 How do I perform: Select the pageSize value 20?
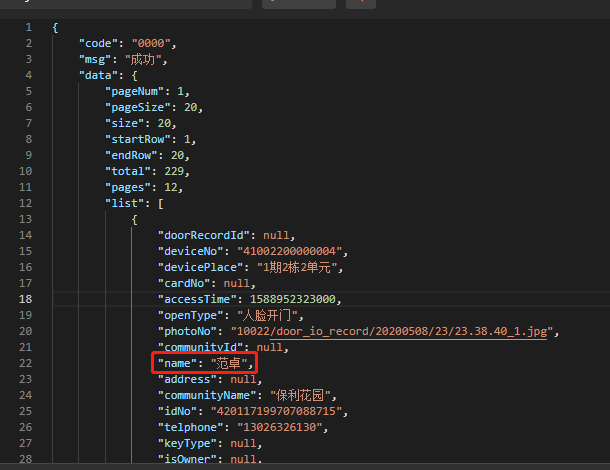(191, 107)
